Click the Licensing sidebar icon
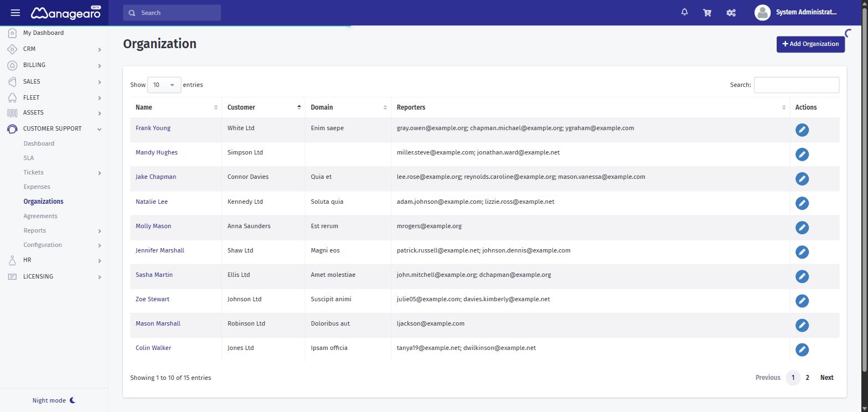The image size is (868, 412). pos(12,276)
